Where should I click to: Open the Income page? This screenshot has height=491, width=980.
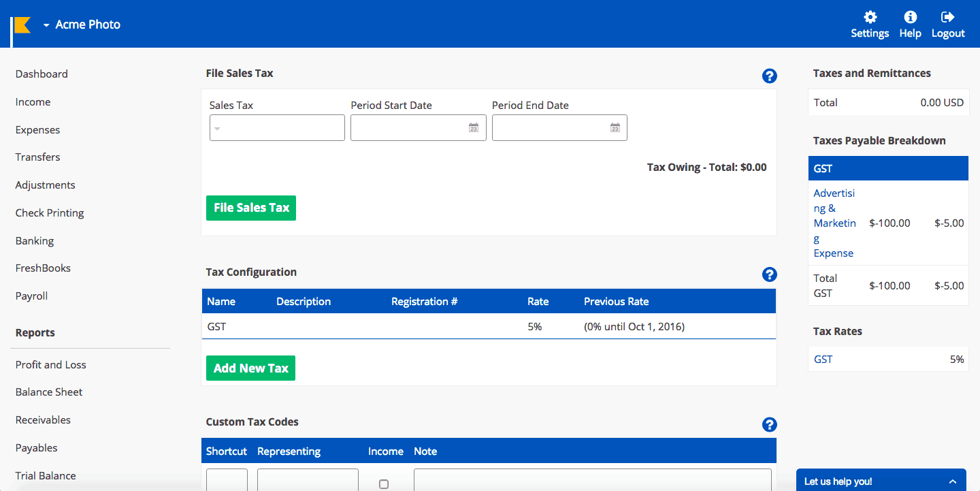(33, 102)
